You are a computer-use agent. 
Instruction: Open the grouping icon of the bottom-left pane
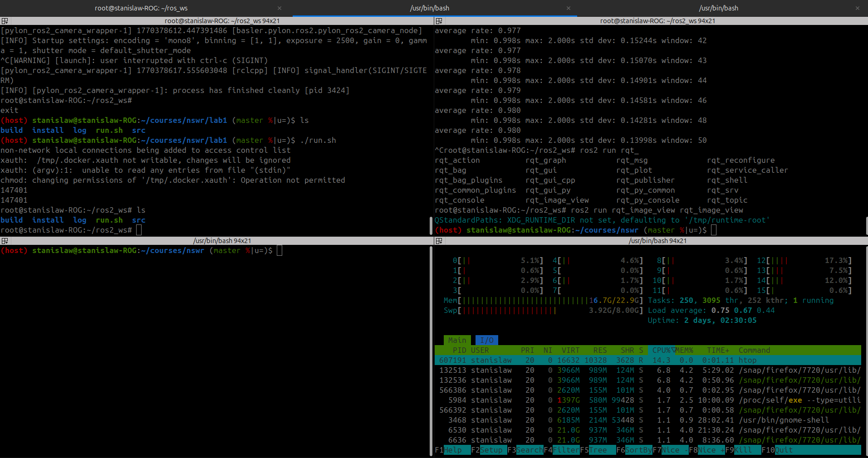[x=5, y=241]
